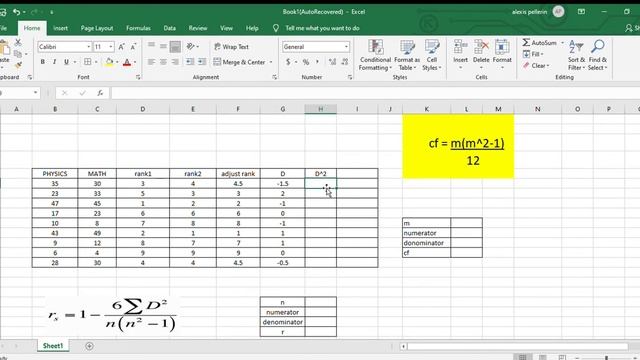640x360 pixels.
Task: Click the Fill button
Action: [x=533, y=54]
